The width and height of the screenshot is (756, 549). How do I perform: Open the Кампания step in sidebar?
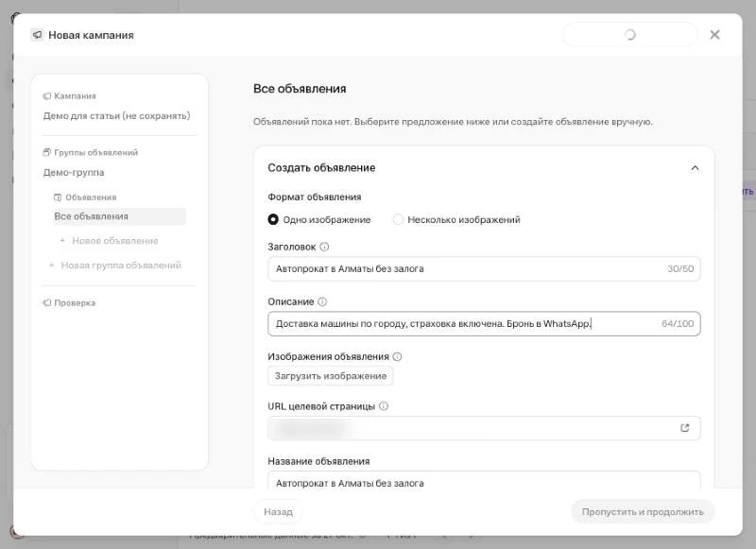(x=69, y=96)
